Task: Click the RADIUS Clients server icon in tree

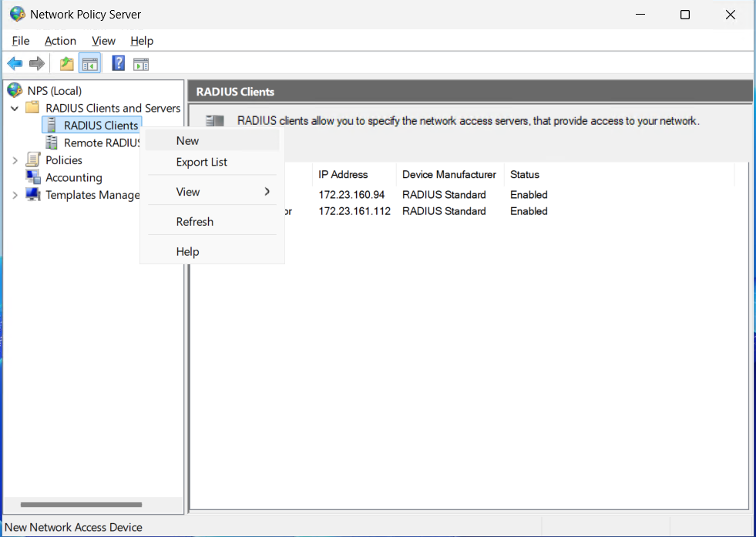Action: tap(52, 125)
